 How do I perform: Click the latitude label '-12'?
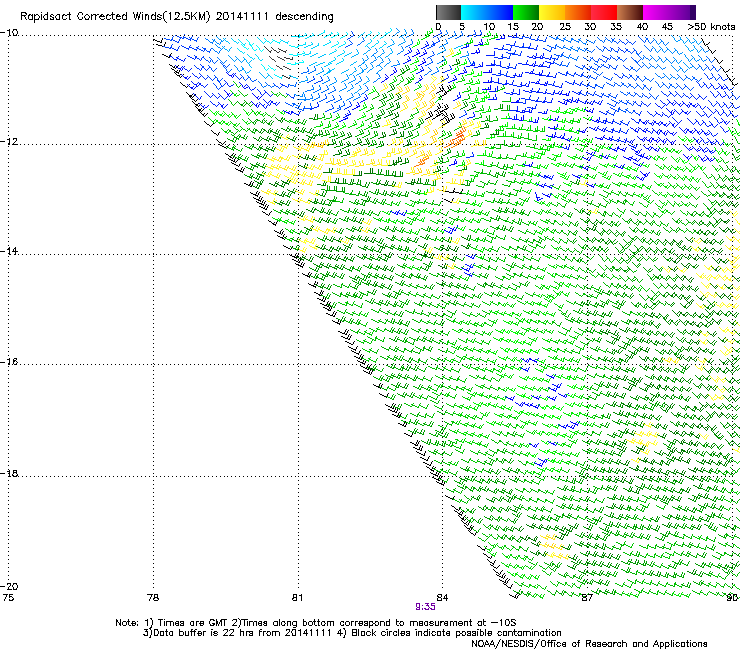point(9,142)
